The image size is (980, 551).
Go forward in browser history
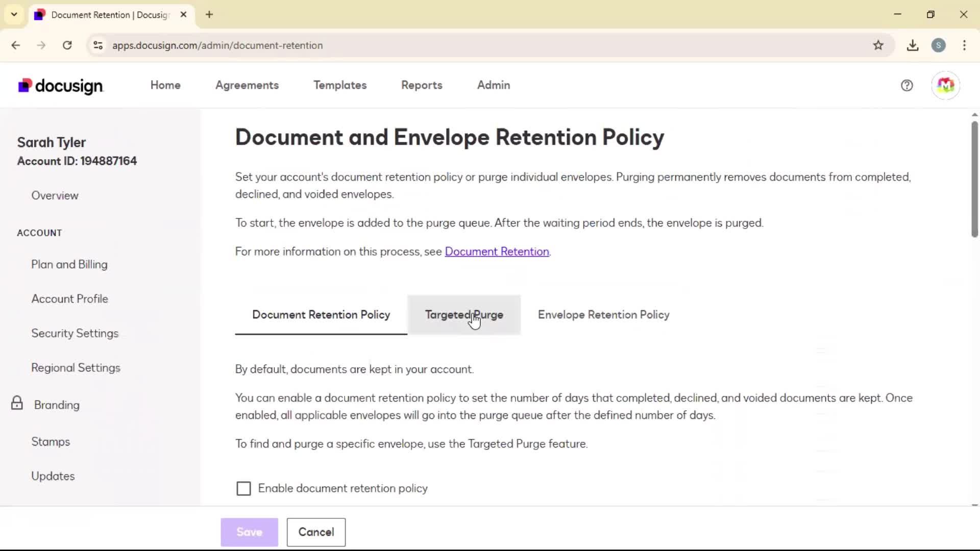point(41,45)
